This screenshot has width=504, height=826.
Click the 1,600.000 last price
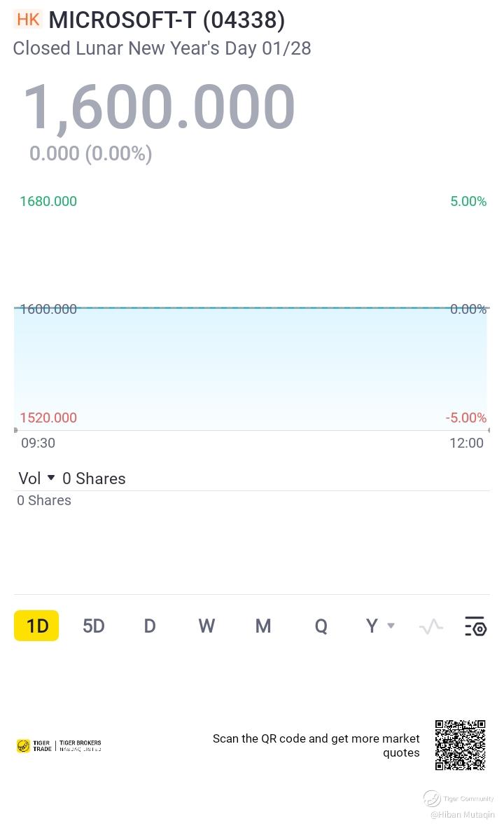[x=159, y=107]
